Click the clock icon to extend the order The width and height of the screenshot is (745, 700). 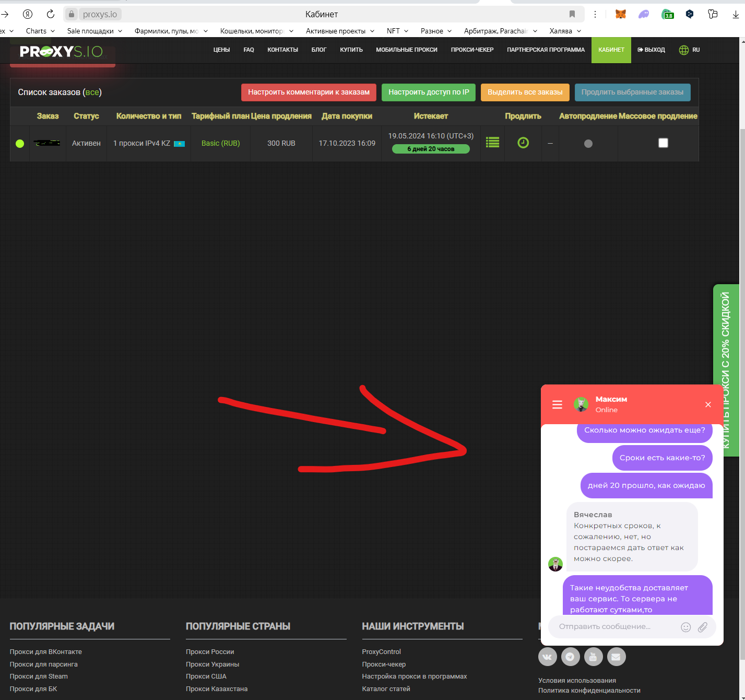(x=523, y=143)
